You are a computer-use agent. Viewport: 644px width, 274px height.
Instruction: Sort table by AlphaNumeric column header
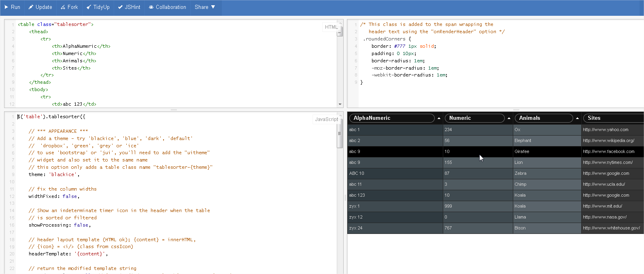[x=392, y=118]
